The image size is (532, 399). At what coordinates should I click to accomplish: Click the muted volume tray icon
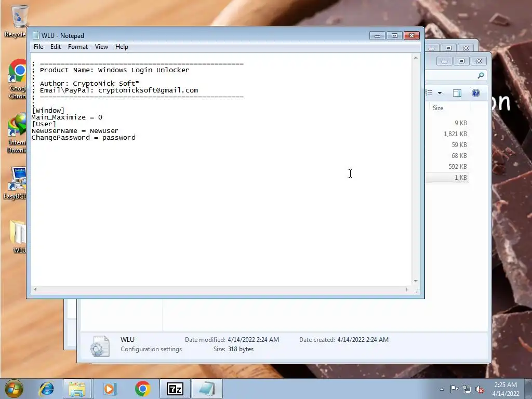click(x=480, y=389)
